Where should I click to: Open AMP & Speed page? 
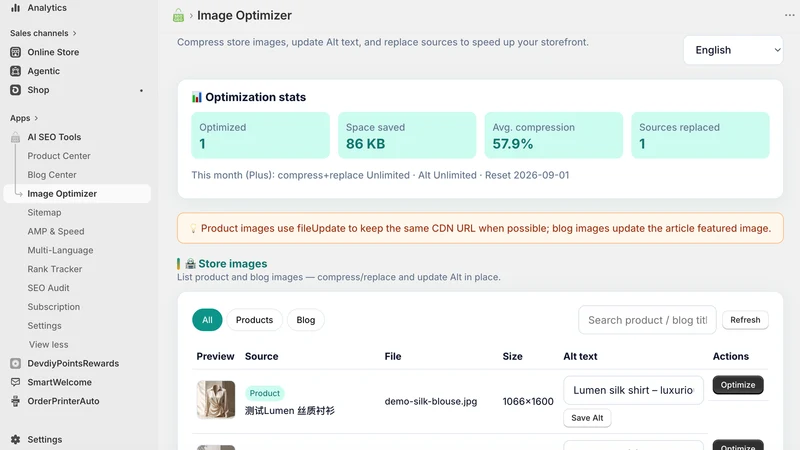[56, 231]
